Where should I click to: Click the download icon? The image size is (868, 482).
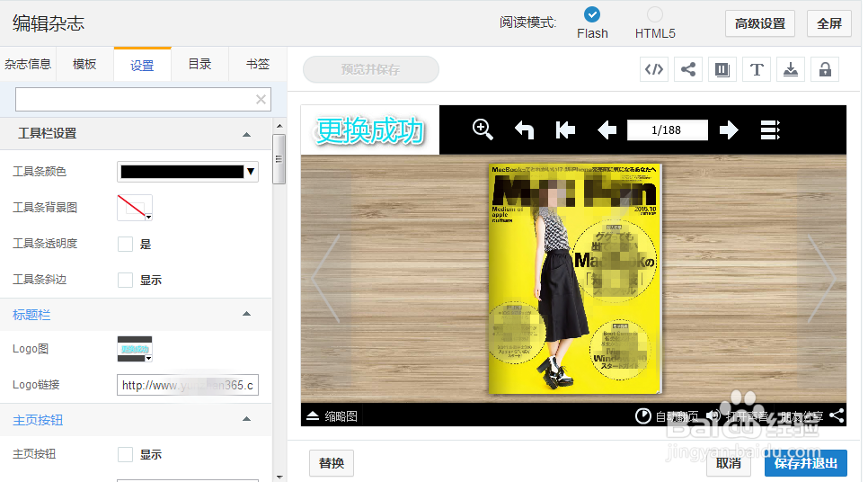tap(791, 69)
